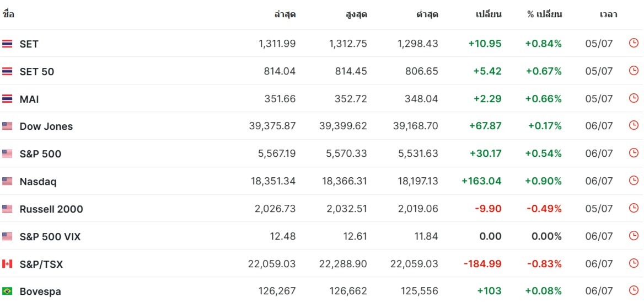The height and width of the screenshot is (302, 644).
Task: Go to the Russell 2000 index page
Action: pos(51,209)
